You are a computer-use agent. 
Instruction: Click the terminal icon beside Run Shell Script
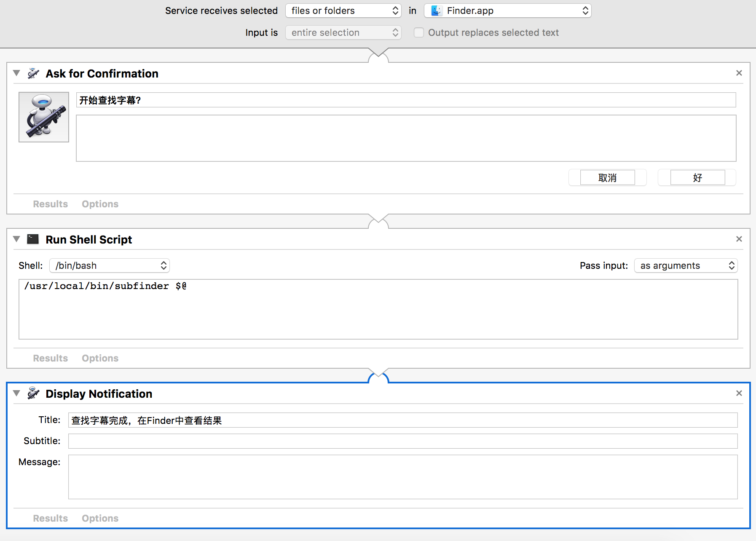[33, 239]
